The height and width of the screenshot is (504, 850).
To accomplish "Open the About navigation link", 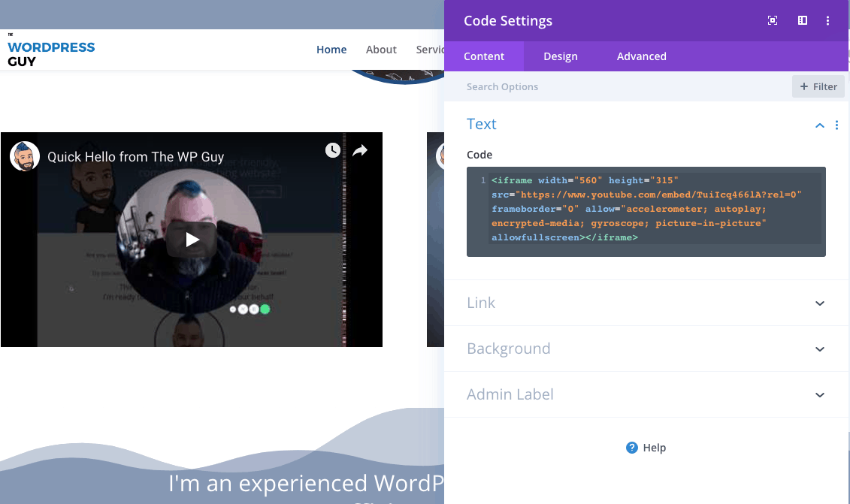I will coord(381,50).
